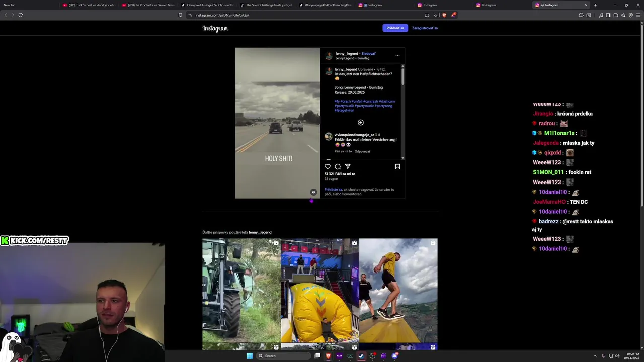Open the tractor reel thumbnail

(x=242, y=291)
